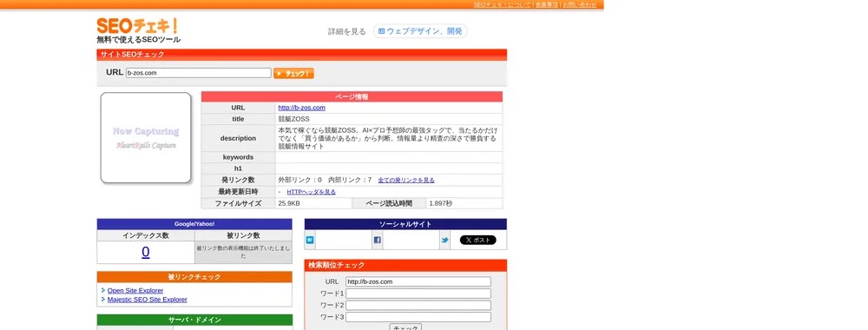Open the Majestic SEO Site Explorer link
This screenshot has width=868, height=330.
point(148,300)
